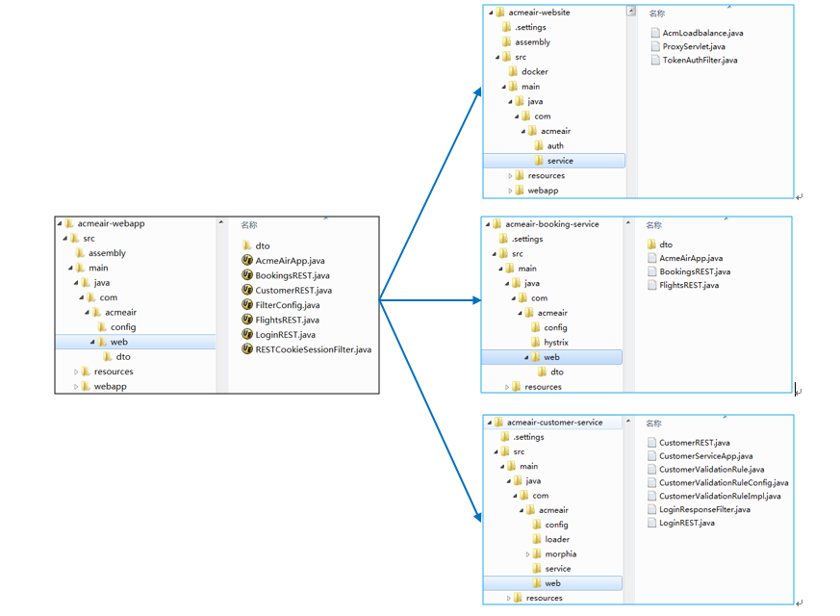The height and width of the screenshot is (616, 840).
Task: Collapse the acmeair-booking-service root node
Action: (x=487, y=224)
